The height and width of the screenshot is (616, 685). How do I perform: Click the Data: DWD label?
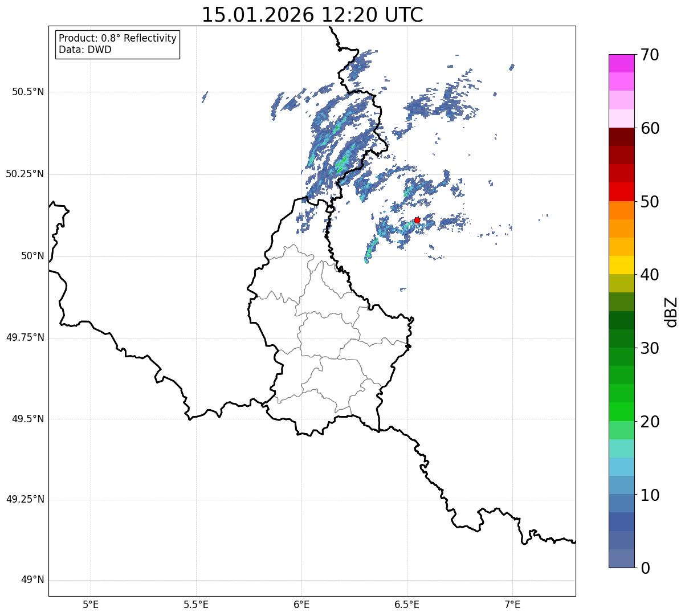[85, 50]
